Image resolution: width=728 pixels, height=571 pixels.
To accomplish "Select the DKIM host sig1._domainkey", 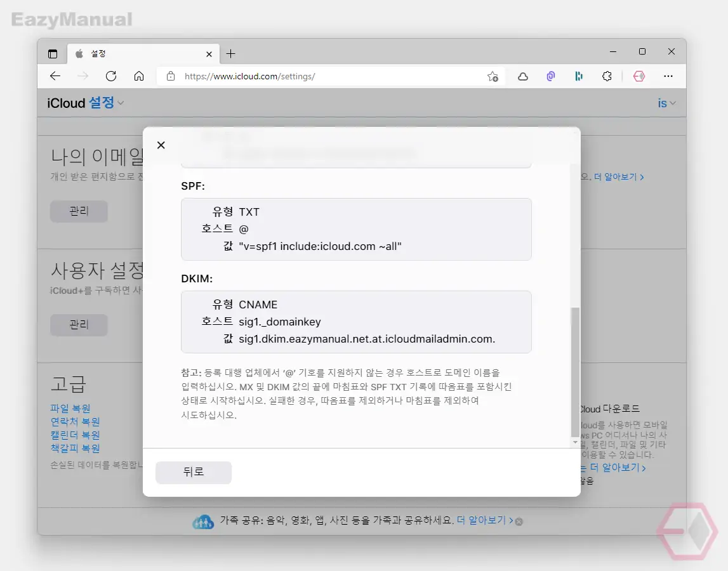I will click(x=280, y=322).
